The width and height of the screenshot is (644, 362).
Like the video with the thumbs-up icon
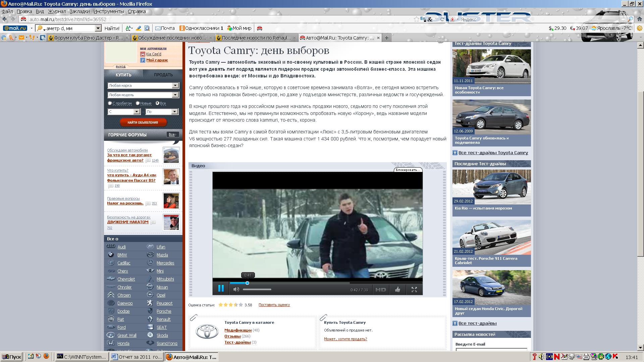[x=397, y=289]
